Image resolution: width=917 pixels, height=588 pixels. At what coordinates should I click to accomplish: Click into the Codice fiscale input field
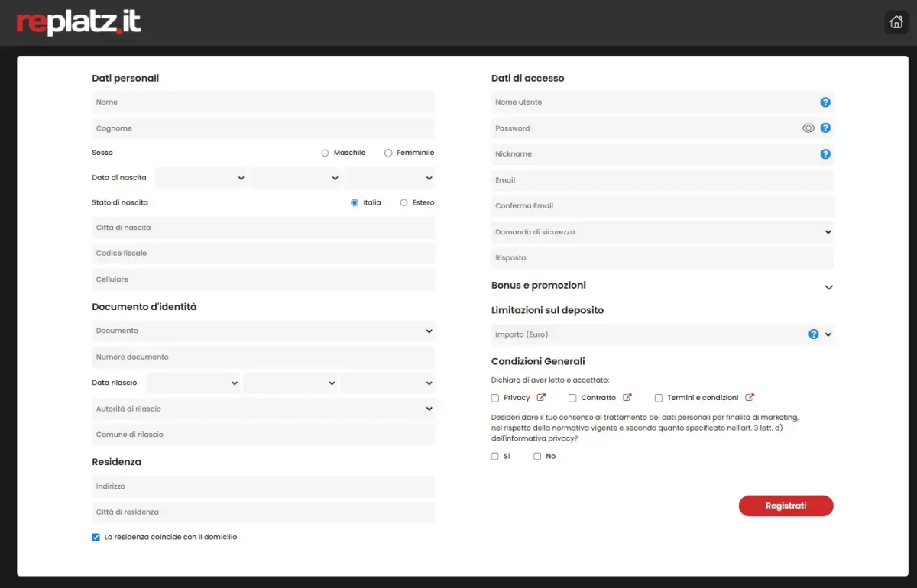263,253
